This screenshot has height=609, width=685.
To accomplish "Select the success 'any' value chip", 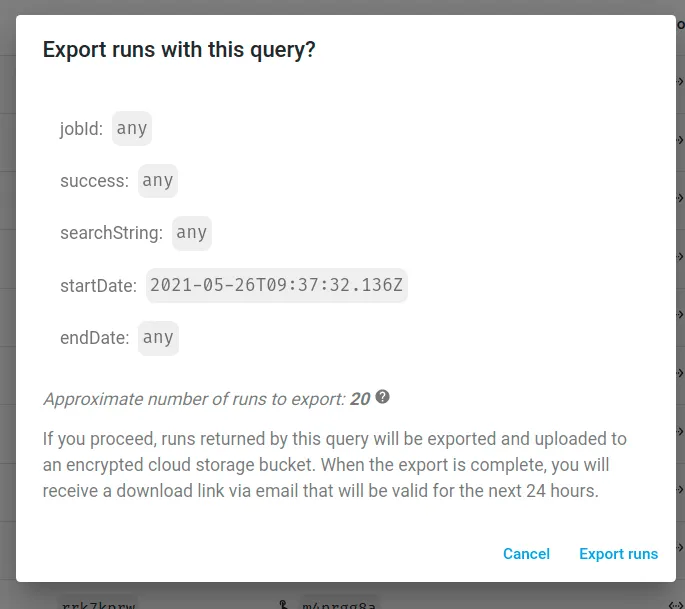I will tap(158, 181).
